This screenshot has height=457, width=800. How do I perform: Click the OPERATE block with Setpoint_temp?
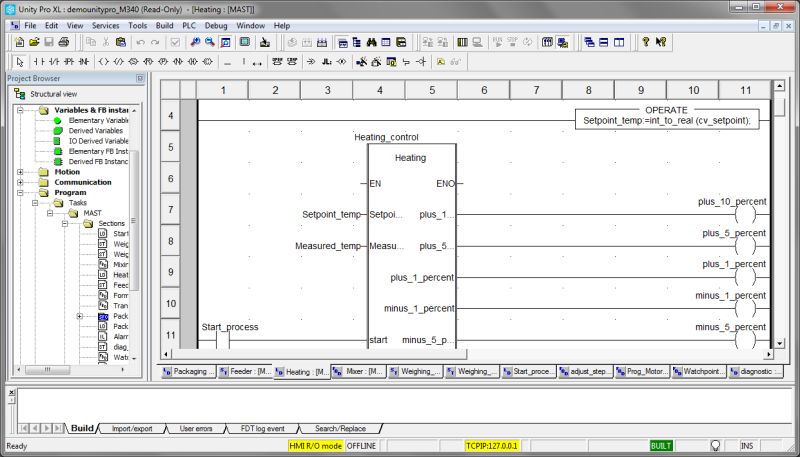coord(667,118)
